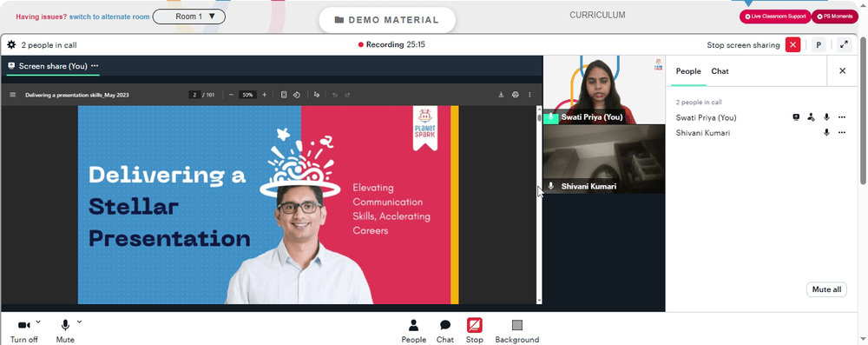Click green mic icon on Swati Priya tile

point(551,117)
